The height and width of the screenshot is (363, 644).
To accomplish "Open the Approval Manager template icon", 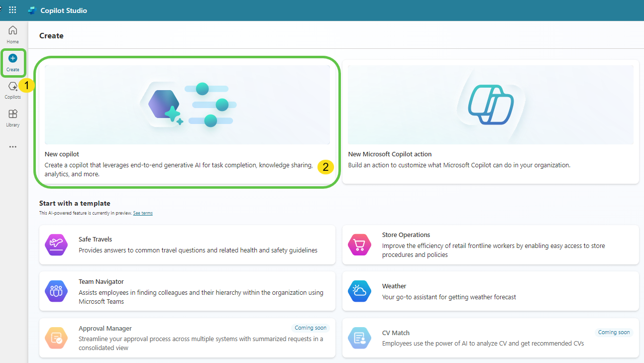I will (56, 338).
